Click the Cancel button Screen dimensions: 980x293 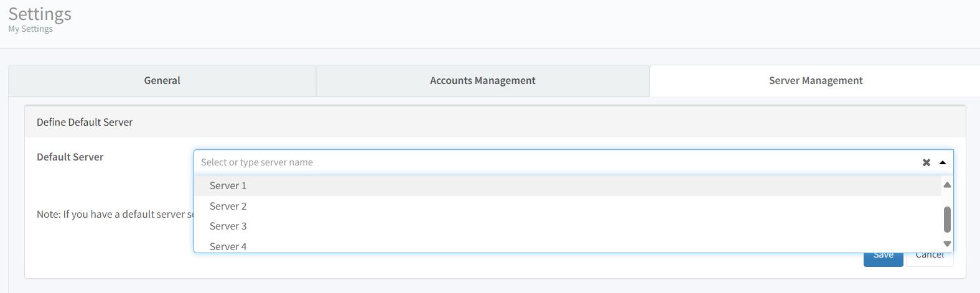pyautogui.click(x=930, y=259)
